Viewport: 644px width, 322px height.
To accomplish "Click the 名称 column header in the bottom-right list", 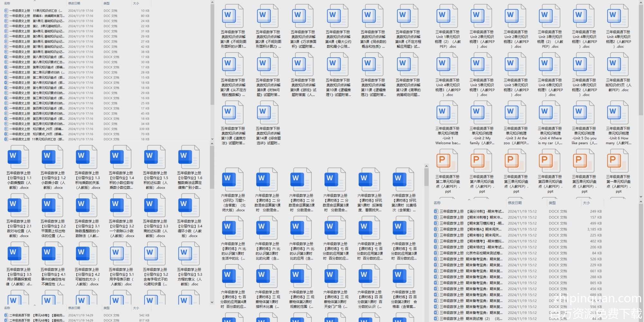I will pyautogui.click(x=437, y=203).
